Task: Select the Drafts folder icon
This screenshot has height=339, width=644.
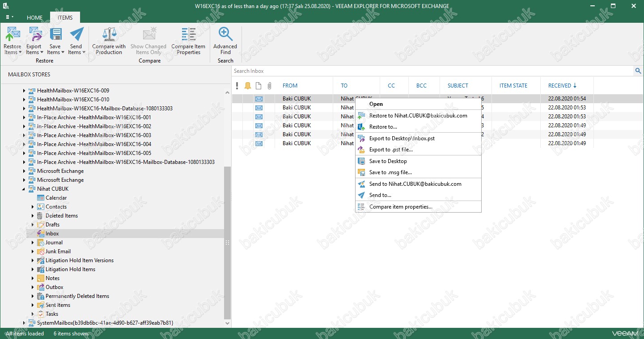Action: [41, 225]
